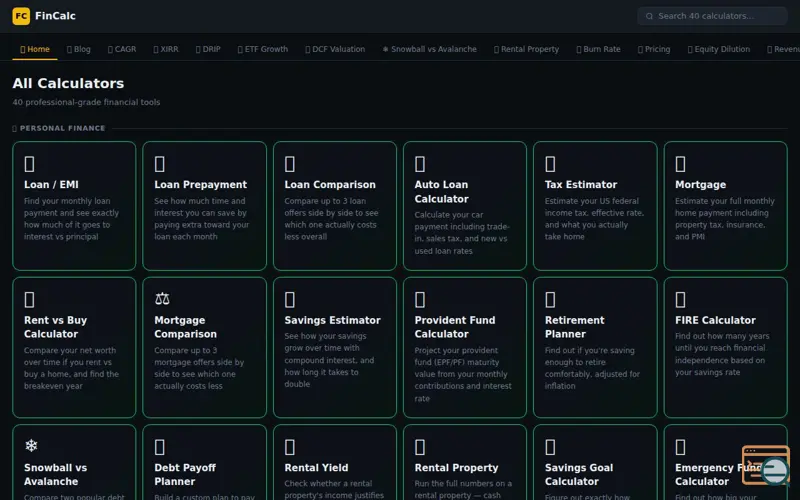Viewport: 800px width, 500px height.
Task: Open the Rental Yield title link
Action: point(316,468)
